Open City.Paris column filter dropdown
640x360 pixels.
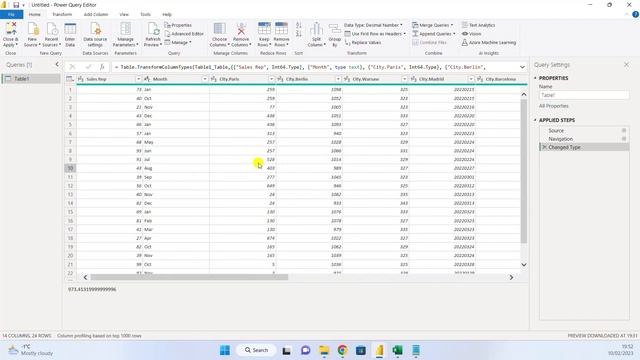coord(271,79)
